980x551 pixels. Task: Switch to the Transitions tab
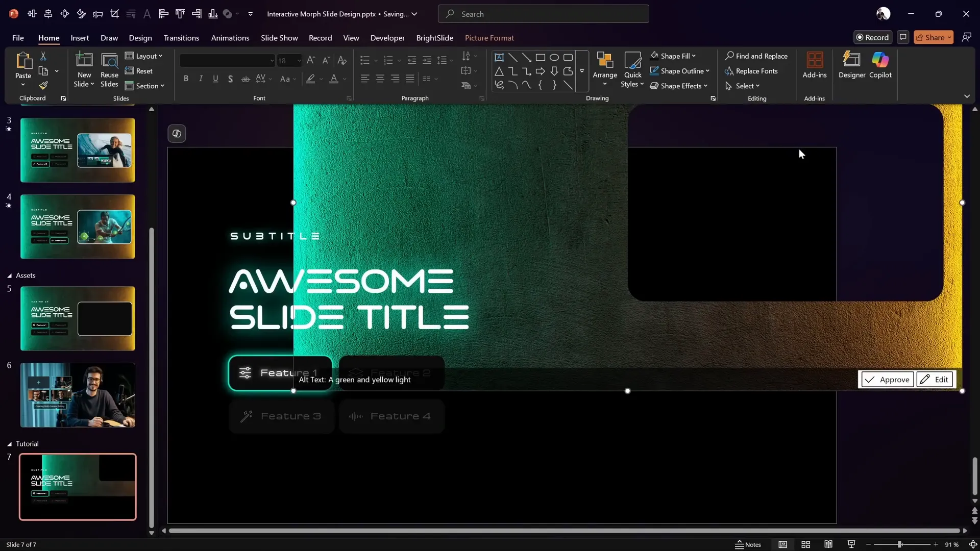click(181, 38)
